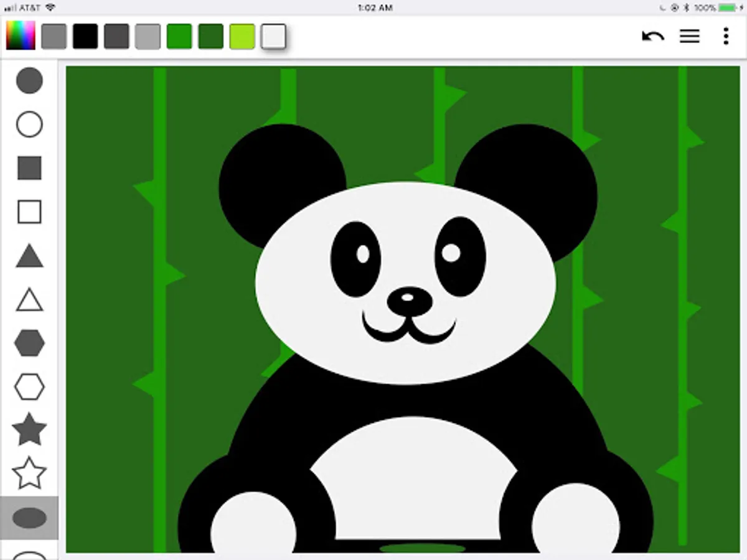The width and height of the screenshot is (747, 560).
Task: Tap the Bluetooth status icon
Action: coord(687,7)
